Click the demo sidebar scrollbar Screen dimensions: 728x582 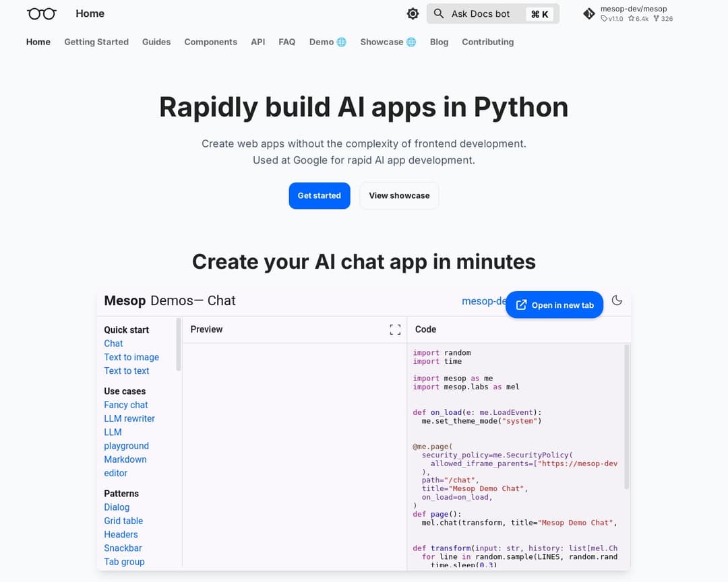point(179,345)
